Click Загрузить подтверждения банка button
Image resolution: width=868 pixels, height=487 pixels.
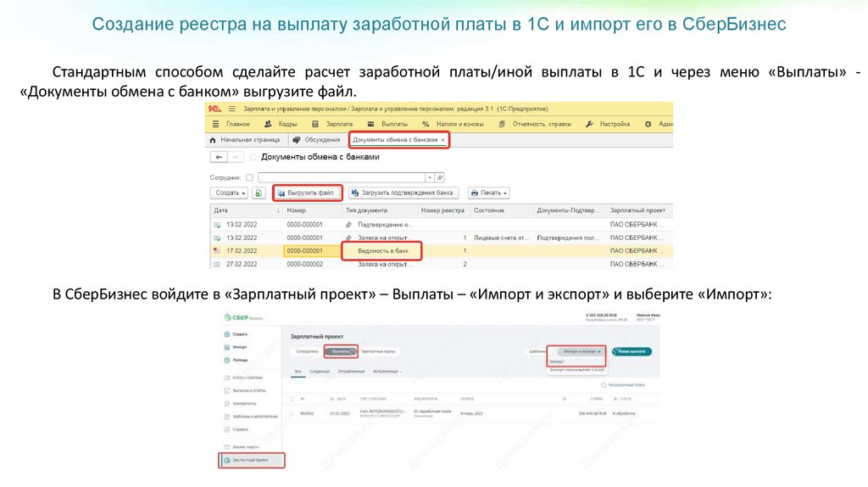coord(403,193)
